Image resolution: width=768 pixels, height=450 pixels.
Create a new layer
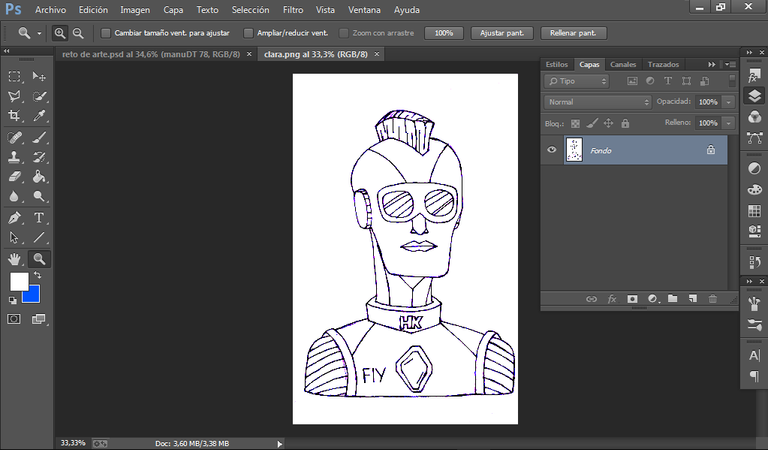[693, 299]
